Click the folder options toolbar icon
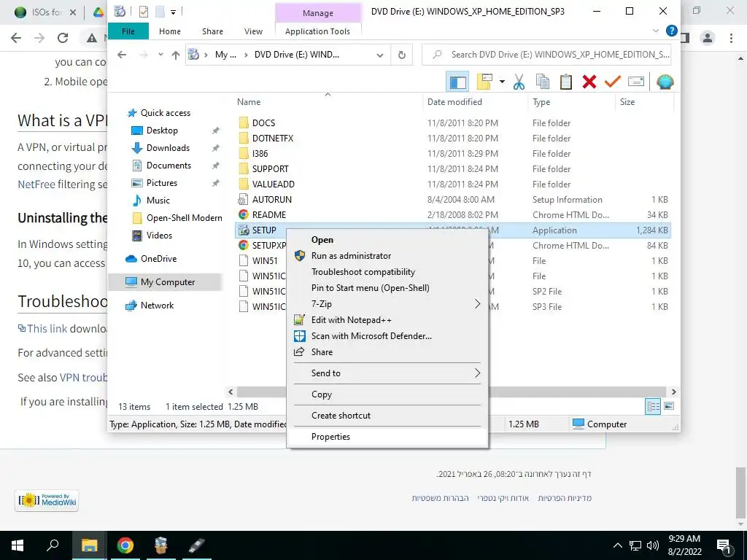The image size is (747, 560). (x=484, y=82)
